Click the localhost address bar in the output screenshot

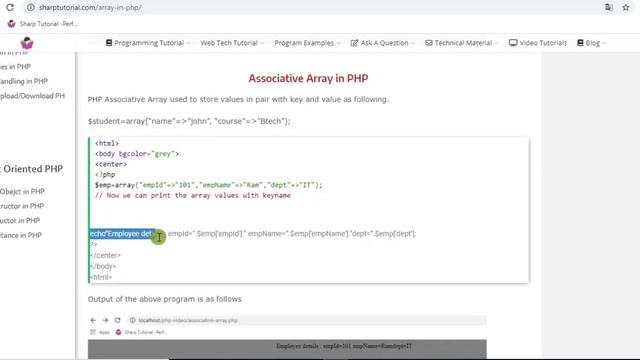[306, 320]
